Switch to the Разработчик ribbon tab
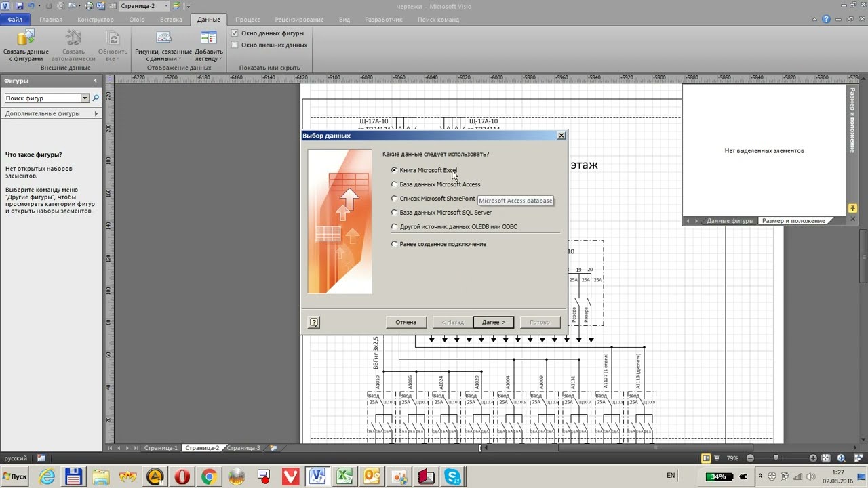This screenshot has height=488, width=868. [x=384, y=20]
